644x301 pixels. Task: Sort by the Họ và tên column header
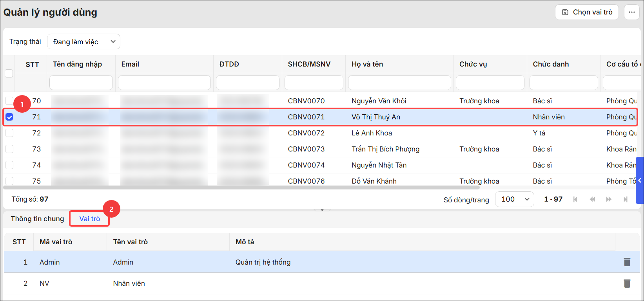(x=367, y=64)
